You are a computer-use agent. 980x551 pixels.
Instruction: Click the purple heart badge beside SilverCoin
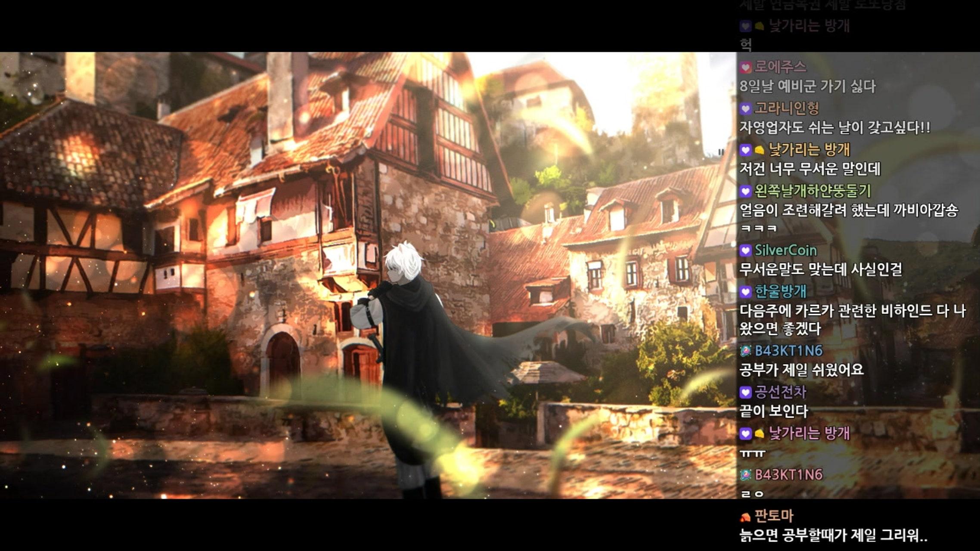pyautogui.click(x=746, y=251)
